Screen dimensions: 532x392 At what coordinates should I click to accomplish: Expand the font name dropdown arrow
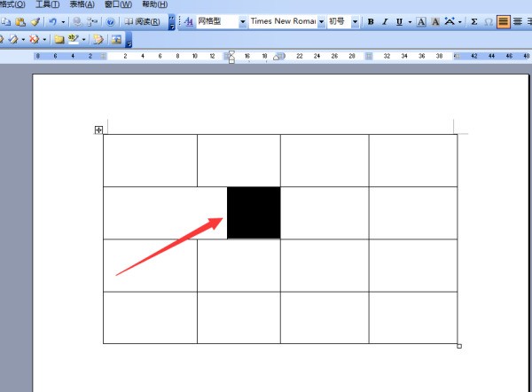tap(321, 21)
